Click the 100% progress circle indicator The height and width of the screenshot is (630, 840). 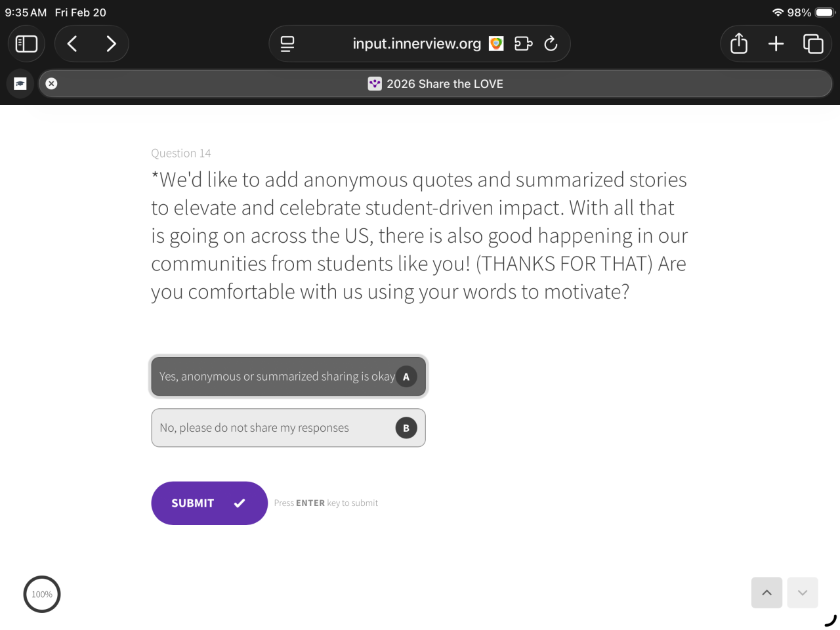coord(42,595)
